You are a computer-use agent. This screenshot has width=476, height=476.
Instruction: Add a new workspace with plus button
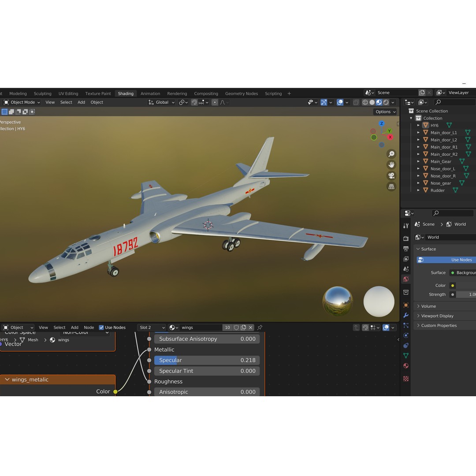coord(289,93)
